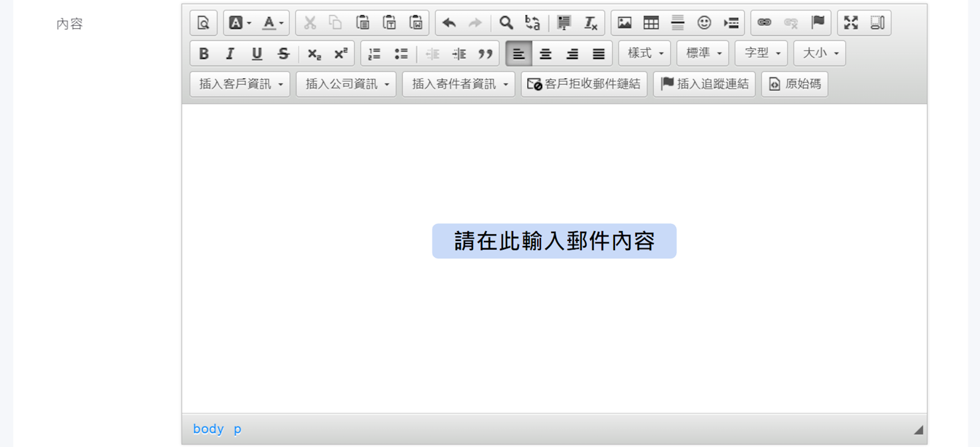
Task: Insert a smiley emoticon
Action: coord(704,23)
